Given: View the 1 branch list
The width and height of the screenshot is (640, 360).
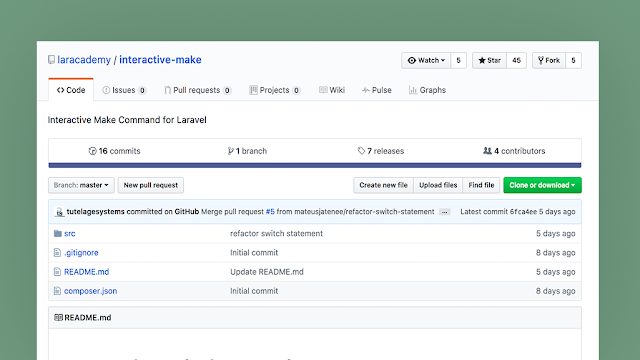Looking at the screenshot, I should [x=247, y=151].
